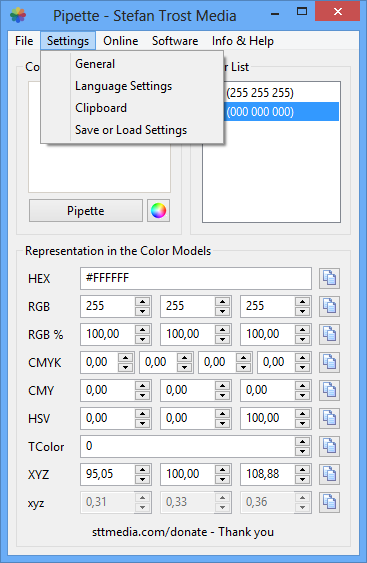Viewport: 367px width, 563px height.
Task: Click the Pipette button
Action: tap(86, 210)
